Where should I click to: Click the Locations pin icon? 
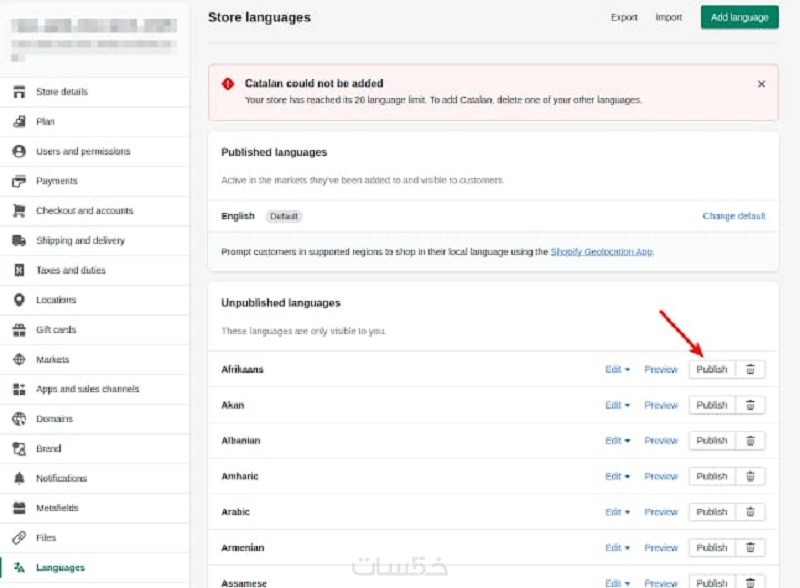[18, 300]
